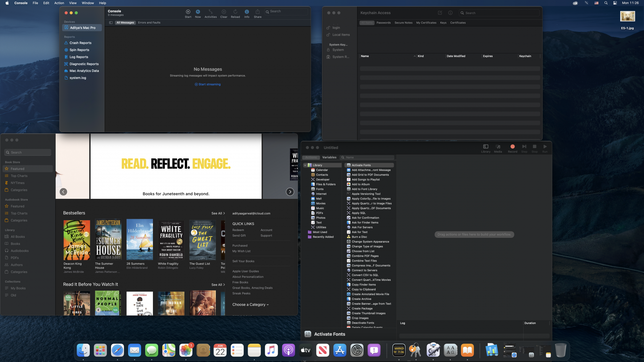Switch to My Certificates tab

click(x=426, y=23)
